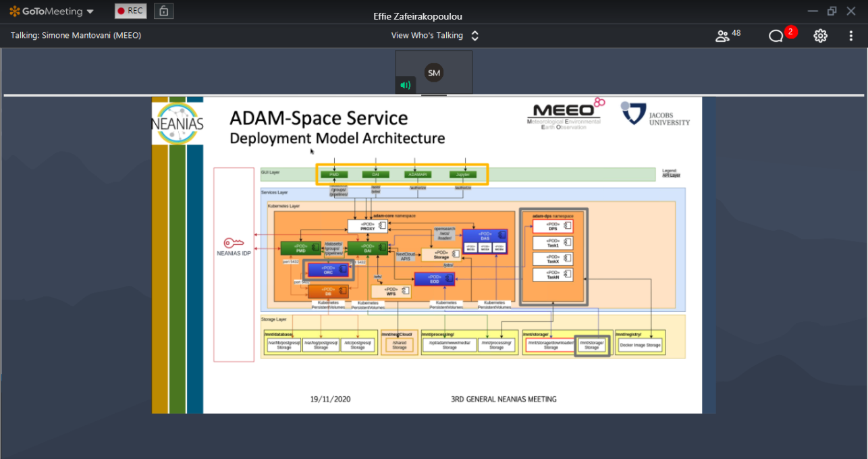The width and height of the screenshot is (868, 459).
Task: Click the orange DB pod box
Action: [x=328, y=291]
